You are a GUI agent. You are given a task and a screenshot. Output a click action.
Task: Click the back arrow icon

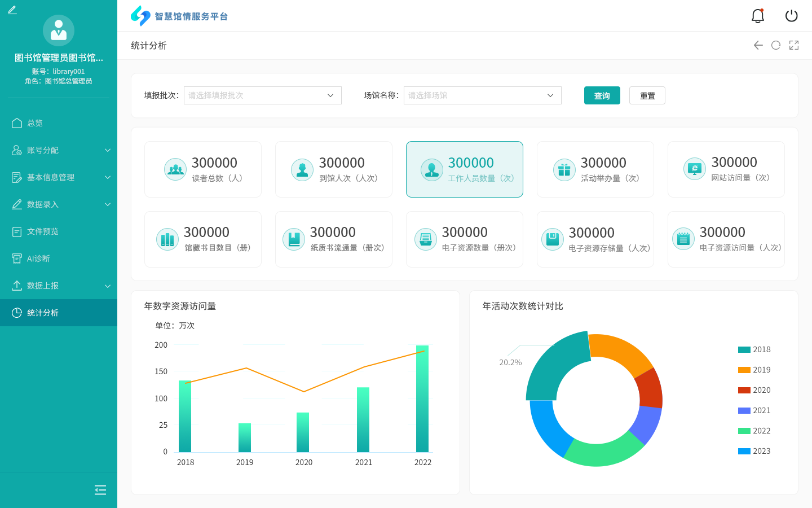click(x=758, y=45)
